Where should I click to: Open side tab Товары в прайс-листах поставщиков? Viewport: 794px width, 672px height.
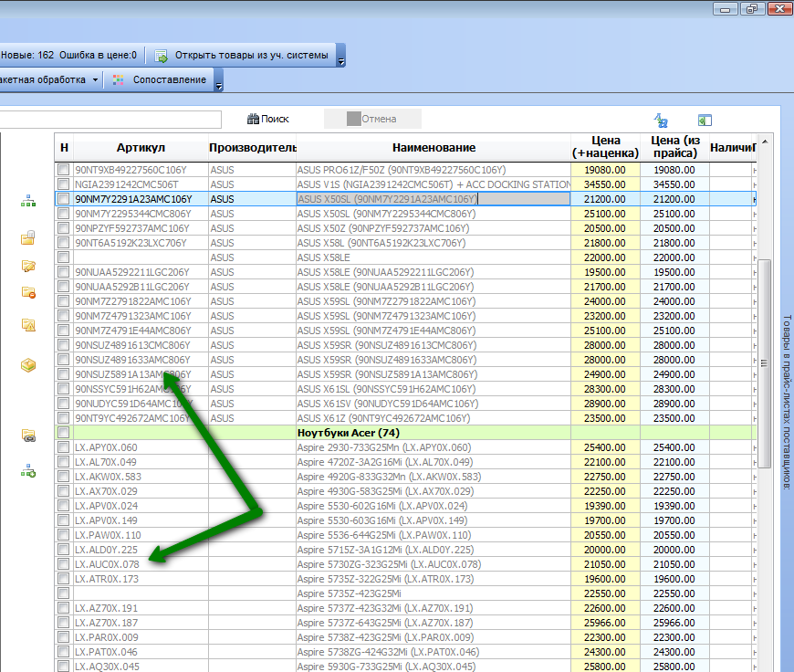click(787, 402)
